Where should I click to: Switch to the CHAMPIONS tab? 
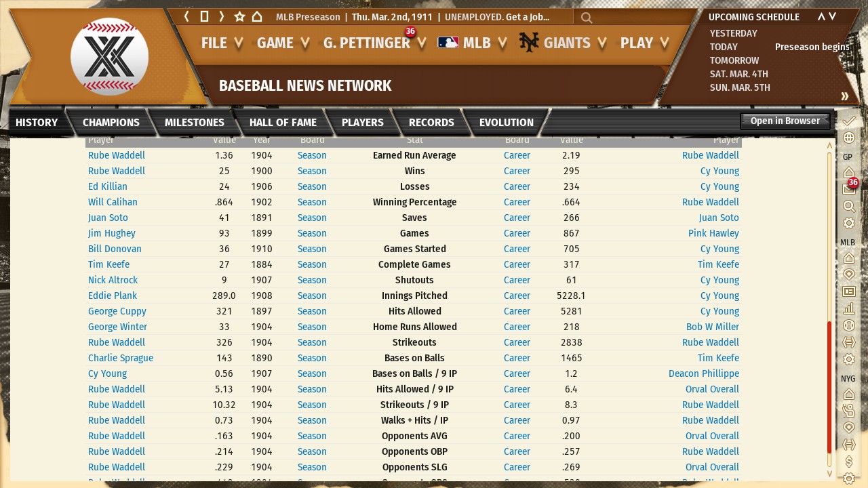[x=111, y=123]
